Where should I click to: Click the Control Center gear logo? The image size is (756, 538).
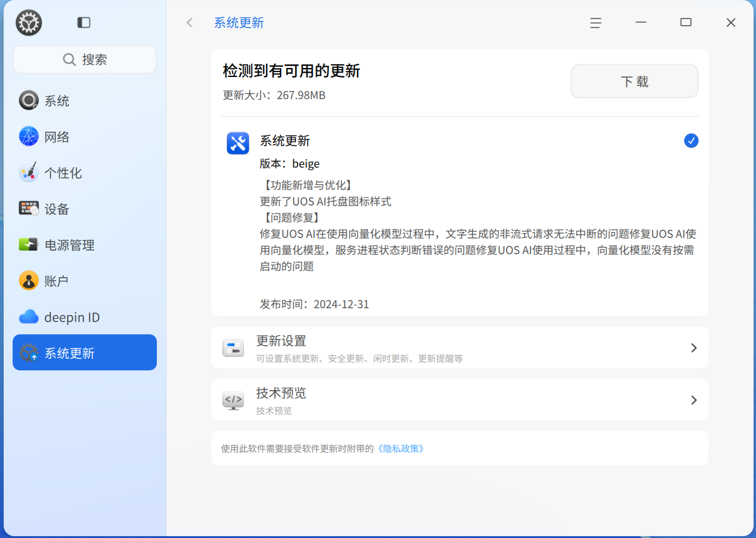pos(29,23)
